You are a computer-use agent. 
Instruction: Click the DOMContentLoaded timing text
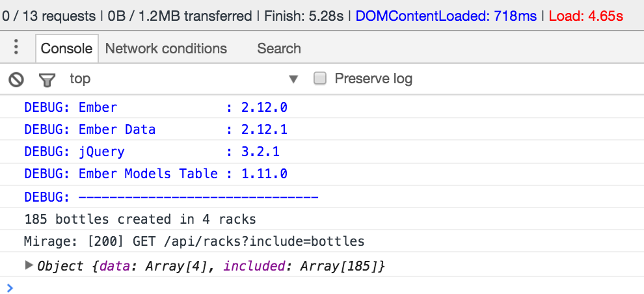(446, 16)
